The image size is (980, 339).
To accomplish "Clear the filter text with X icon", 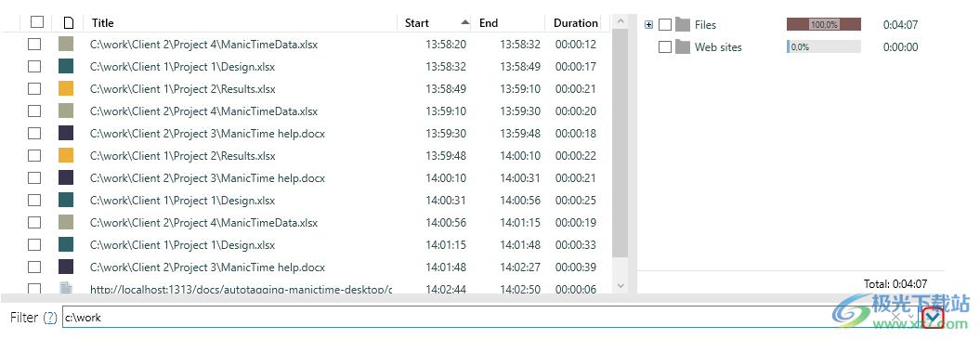I will click(x=895, y=317).
